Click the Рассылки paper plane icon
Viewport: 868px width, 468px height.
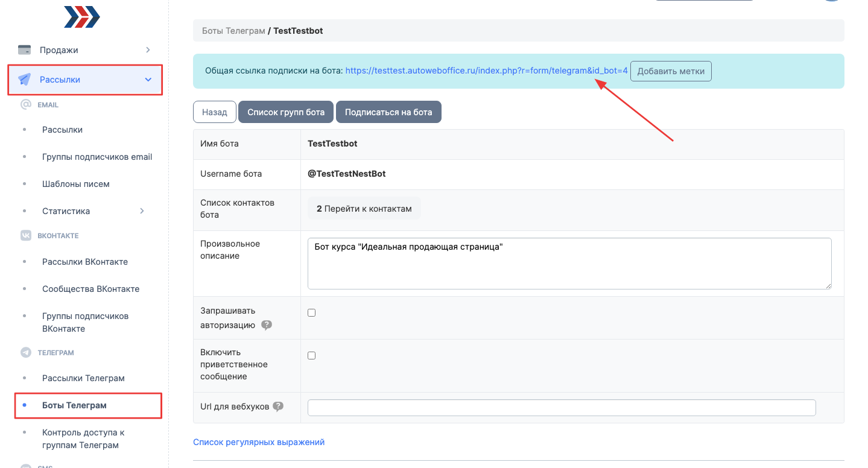pyautogui.click(x=25, y=80)
